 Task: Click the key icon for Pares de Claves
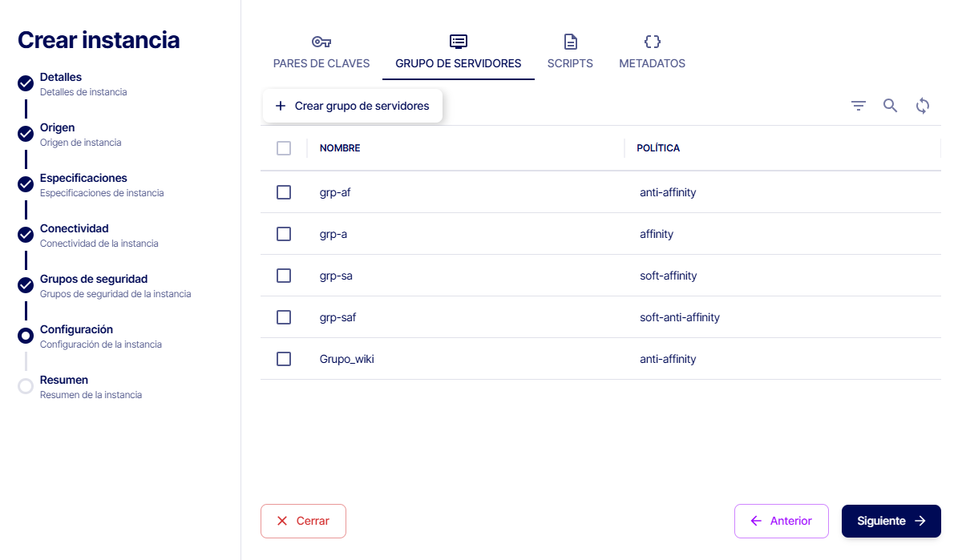pos(321,42)
